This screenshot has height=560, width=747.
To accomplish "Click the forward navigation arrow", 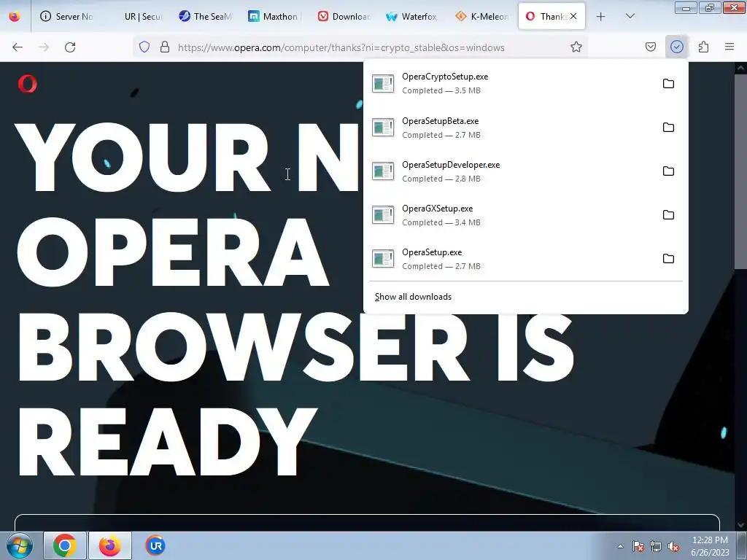I will (x=44, y=47).
